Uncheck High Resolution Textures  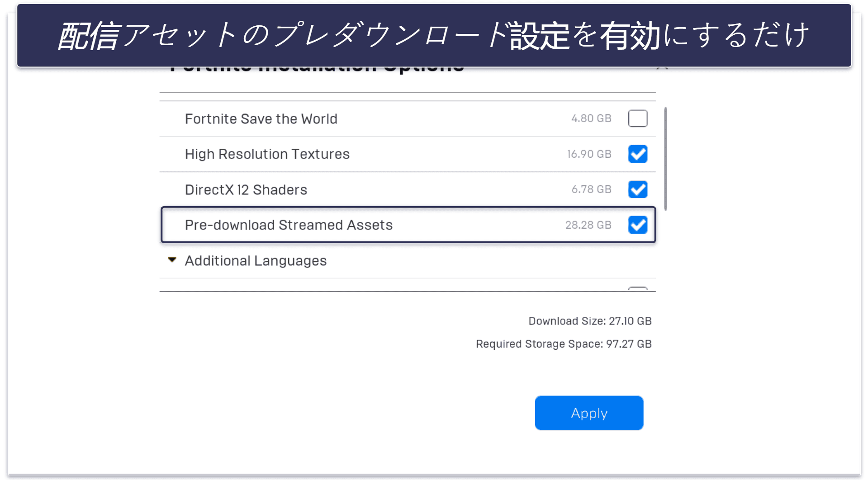[x=637, y=154]
